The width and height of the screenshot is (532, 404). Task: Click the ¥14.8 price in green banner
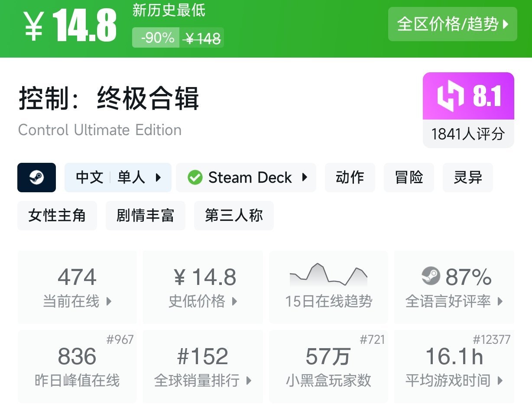(69, 26)
